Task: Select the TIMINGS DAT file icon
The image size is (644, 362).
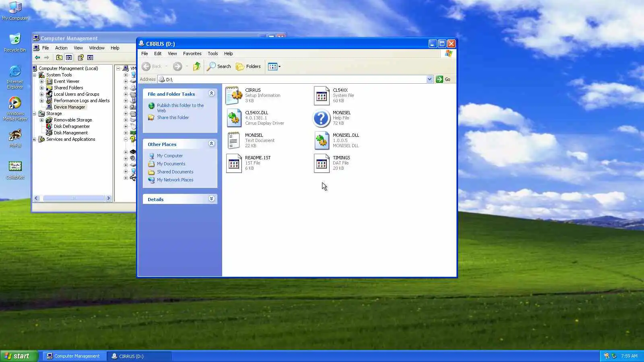Action: 322,163
